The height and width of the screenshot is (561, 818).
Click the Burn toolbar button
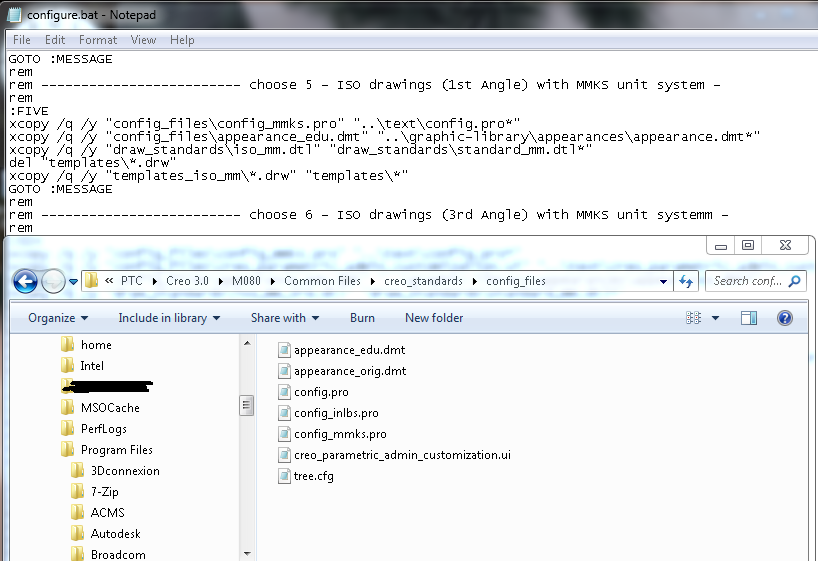pos(362,318)
